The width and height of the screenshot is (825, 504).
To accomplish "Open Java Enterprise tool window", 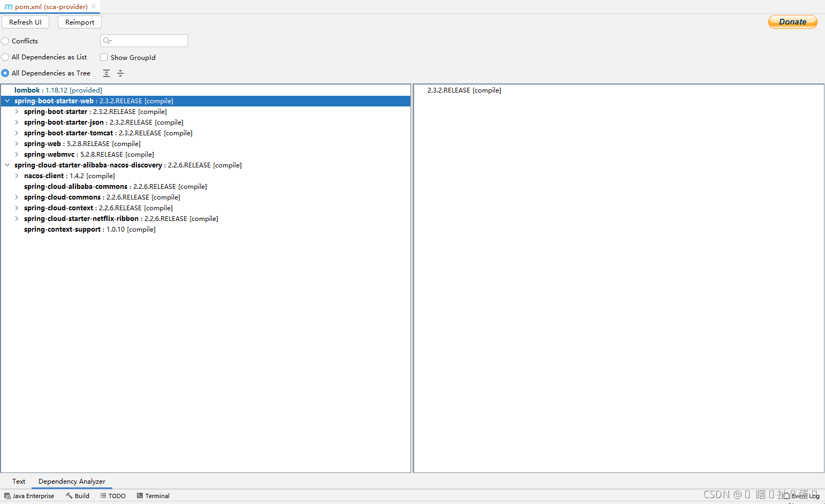I will [x=29, y=496].
